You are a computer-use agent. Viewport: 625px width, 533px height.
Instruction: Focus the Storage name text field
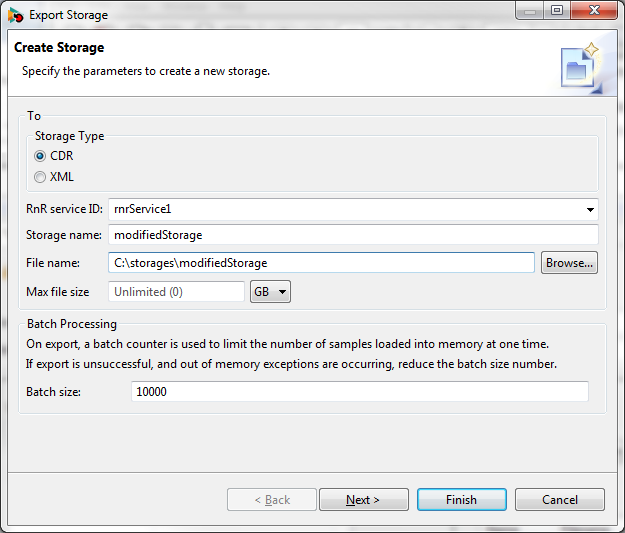coord(353,235)
